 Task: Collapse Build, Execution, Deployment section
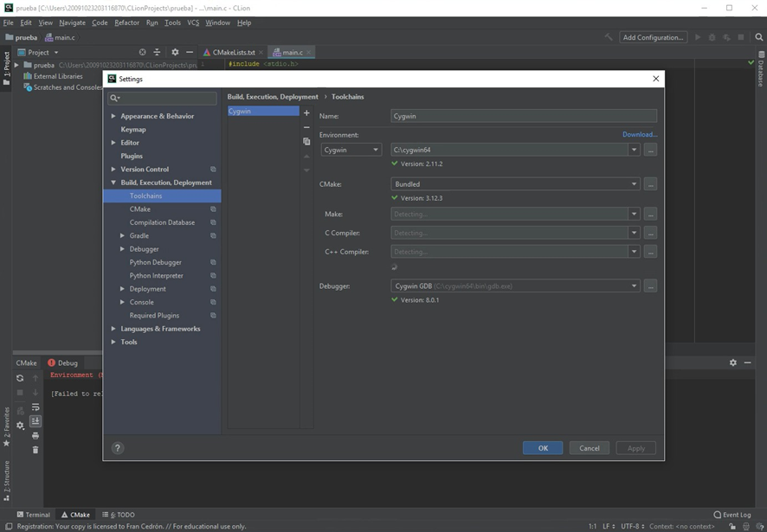[113, 183]
